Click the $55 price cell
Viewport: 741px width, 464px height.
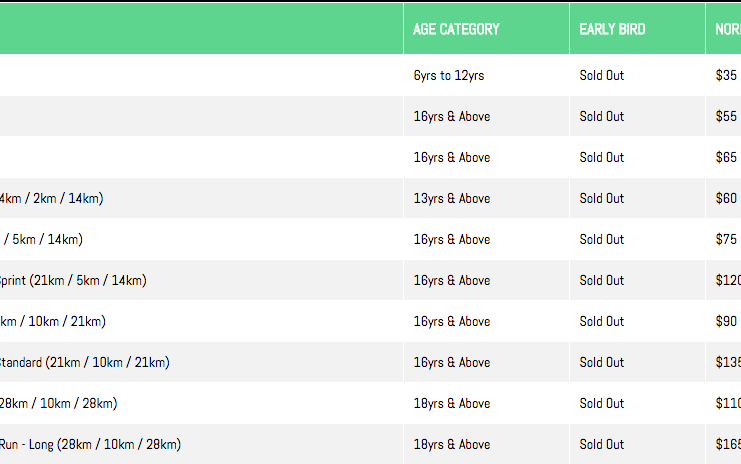(726, 116)
